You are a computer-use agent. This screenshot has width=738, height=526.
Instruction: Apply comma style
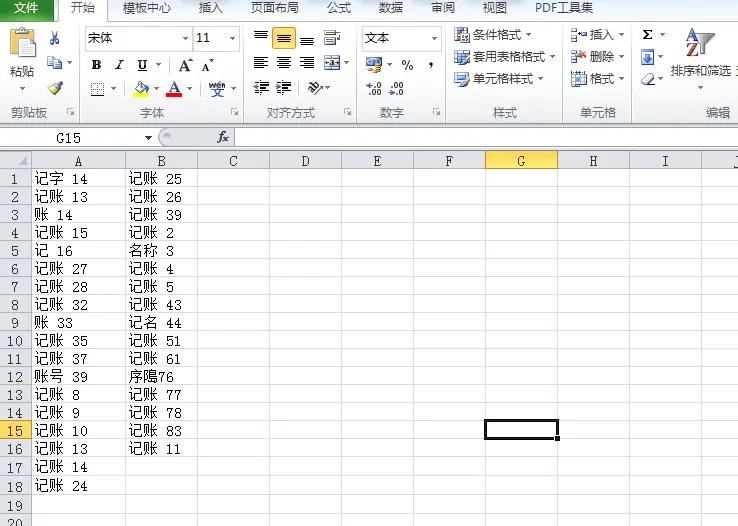tap(431, 65)
